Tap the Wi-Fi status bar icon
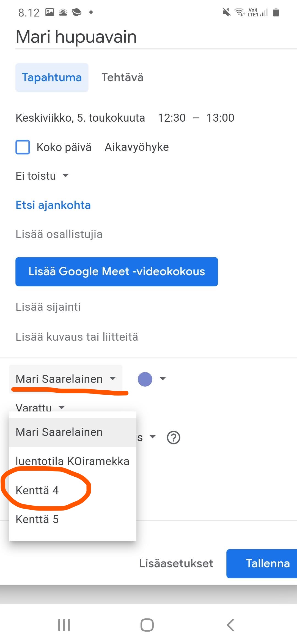The height and width of the screenshot is (644, 297). [239, 12]
